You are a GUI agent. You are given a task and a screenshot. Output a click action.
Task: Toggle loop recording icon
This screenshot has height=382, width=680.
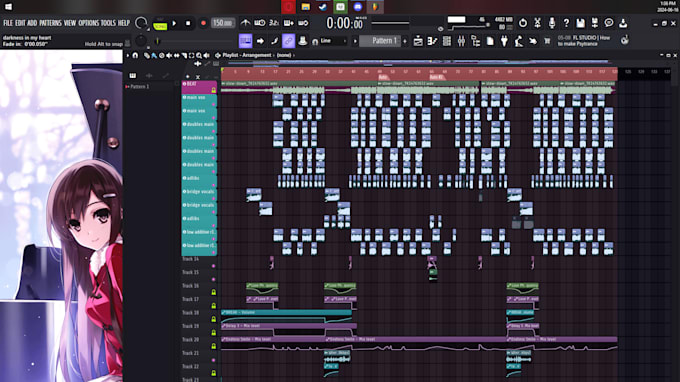303,23
